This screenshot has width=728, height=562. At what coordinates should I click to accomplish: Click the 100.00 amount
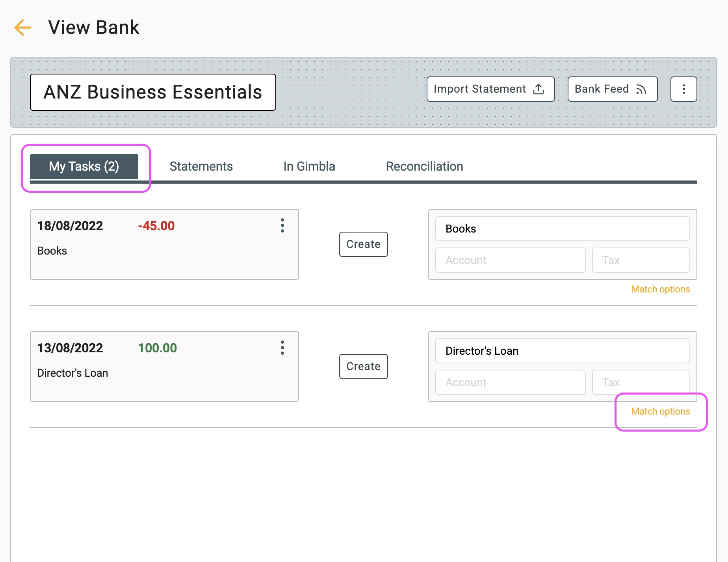[x=157, y=348]
